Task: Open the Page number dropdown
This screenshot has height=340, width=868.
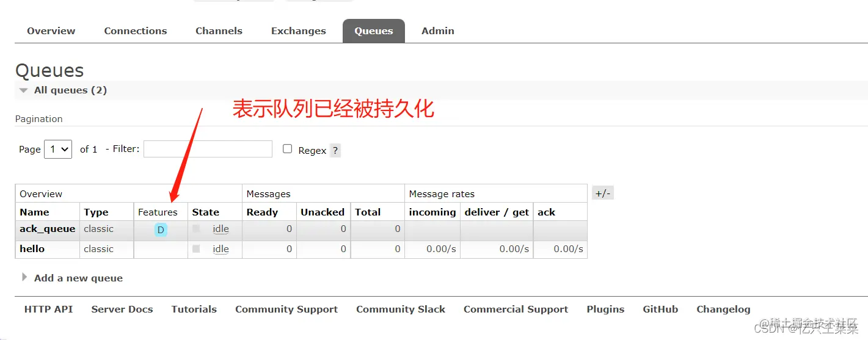Action: coord(58,149)
